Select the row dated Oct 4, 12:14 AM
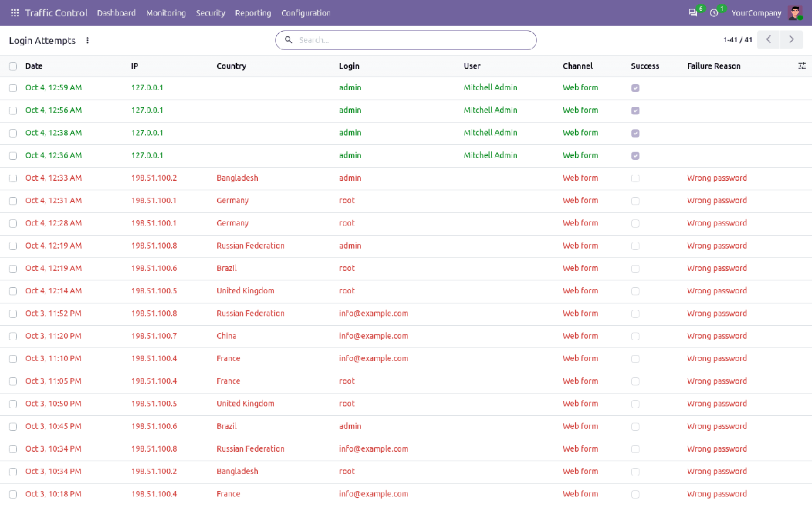 (x=13, y=291)
